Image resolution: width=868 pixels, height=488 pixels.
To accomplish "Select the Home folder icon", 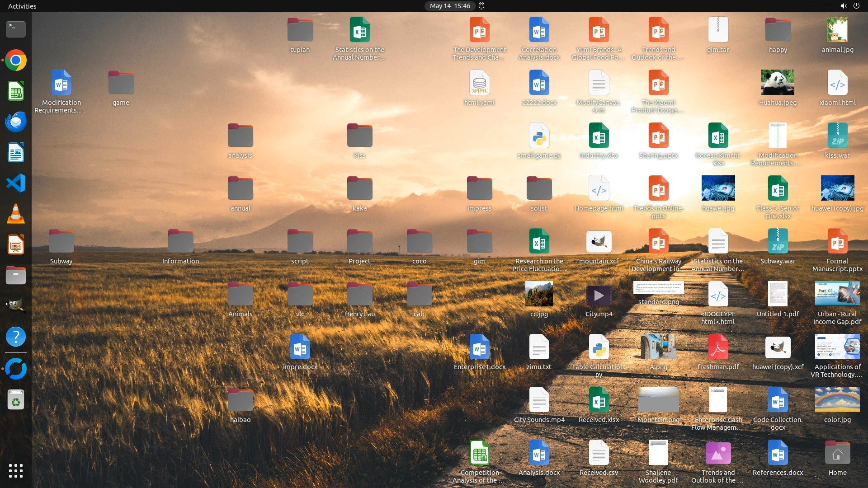I will point(837,453).
